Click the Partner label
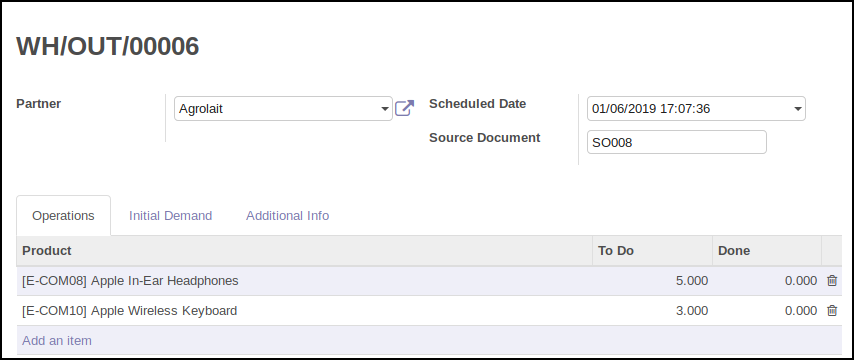854x360 pixels. tap(39, 103)
